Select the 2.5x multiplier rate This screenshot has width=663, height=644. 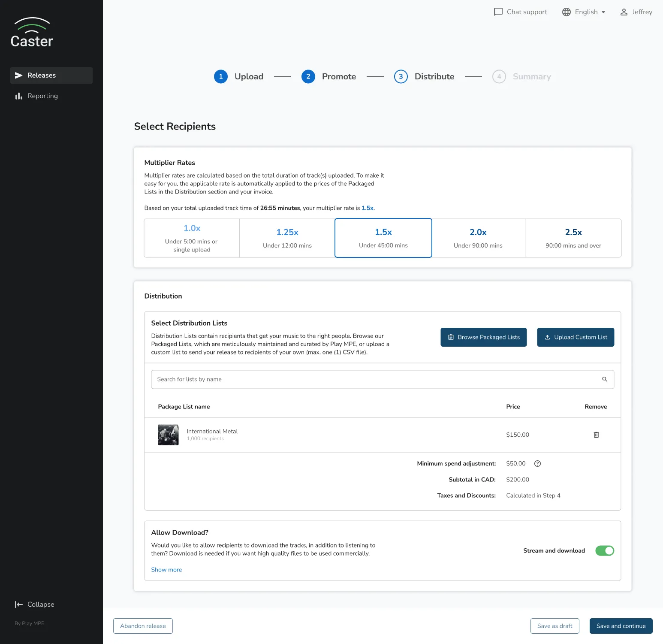[x=573, y=238]
